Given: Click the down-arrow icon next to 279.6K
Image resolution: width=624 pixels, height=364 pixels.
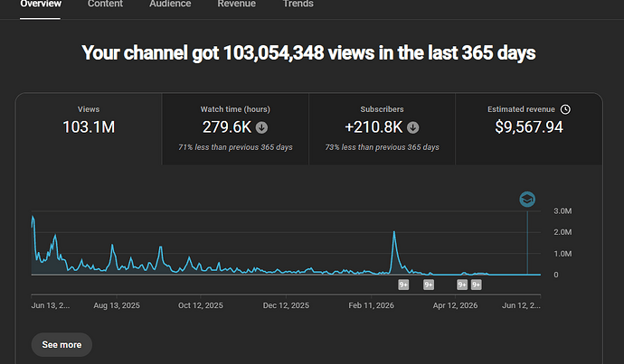Looking at the screenshot, I should pos(261,127).
